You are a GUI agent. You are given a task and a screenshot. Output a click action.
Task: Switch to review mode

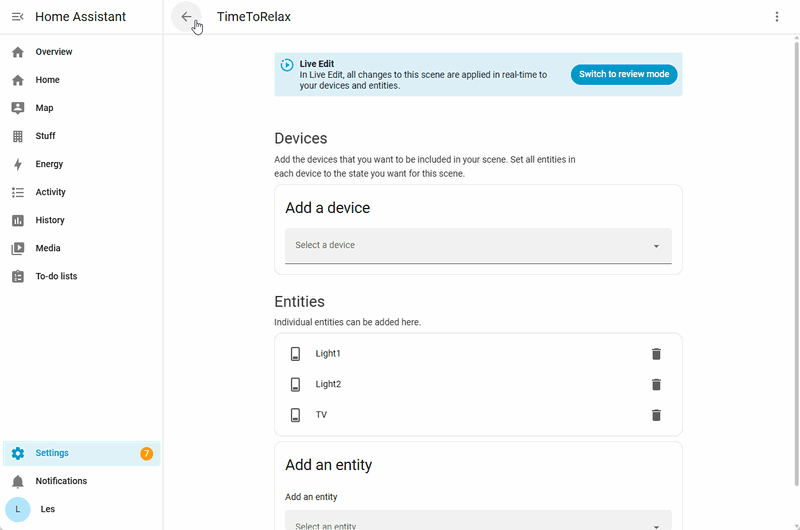[623, 74]
